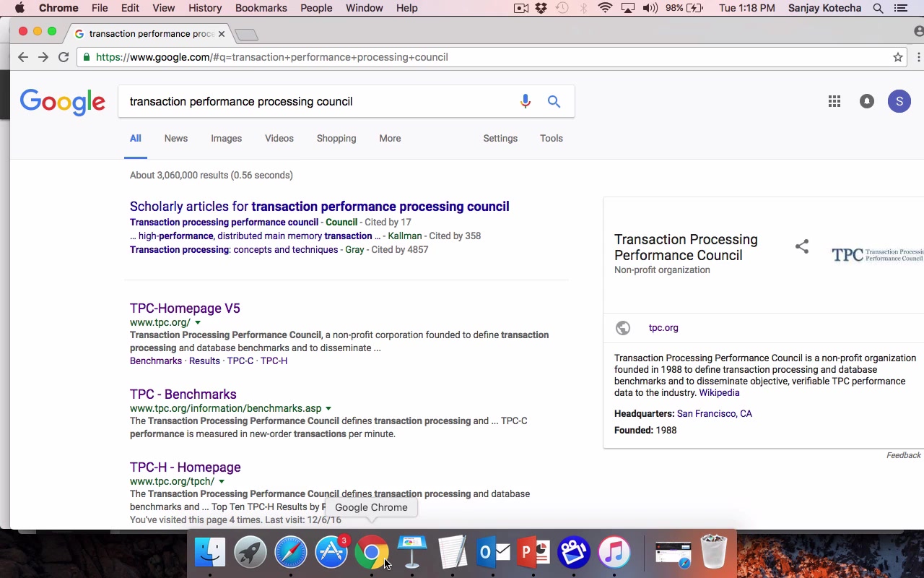Open the Tools search options

[552, 139]
